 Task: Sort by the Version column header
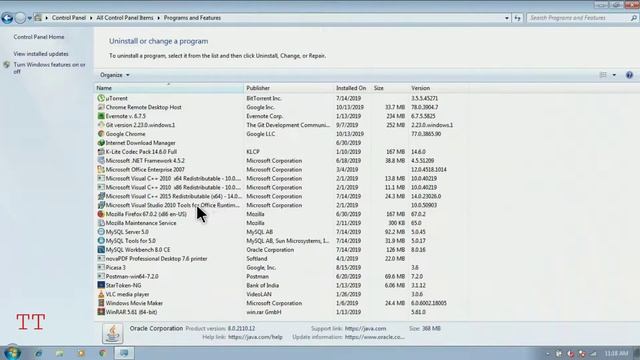click(x=439, y=88)
